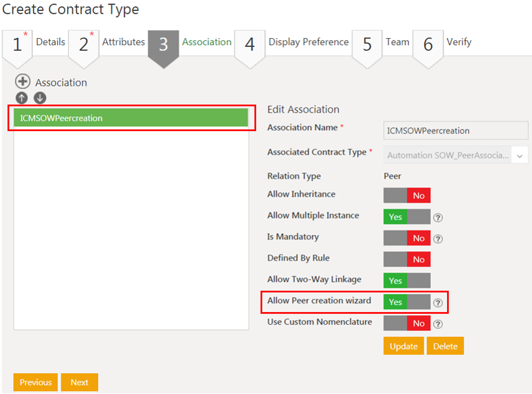Toggle Allow Inheritance switch

pyautogui.click(x=407, y=196)
